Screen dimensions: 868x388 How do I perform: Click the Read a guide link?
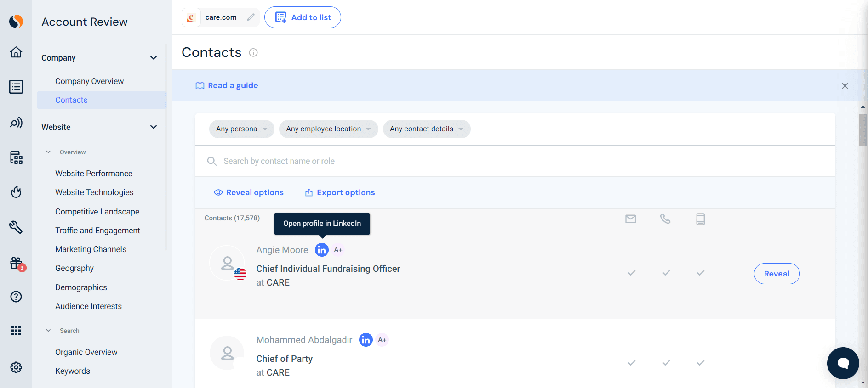[227, 86]
